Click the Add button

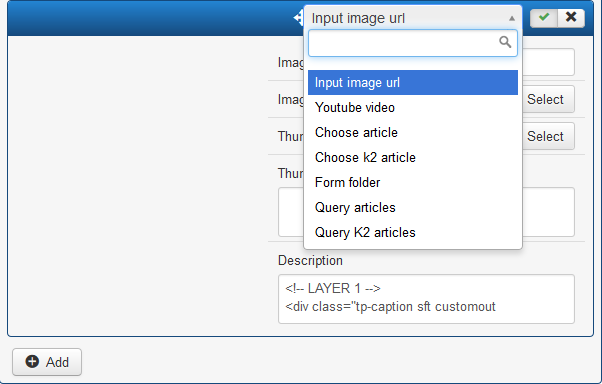pyautogui.click(x=47, y=362)
